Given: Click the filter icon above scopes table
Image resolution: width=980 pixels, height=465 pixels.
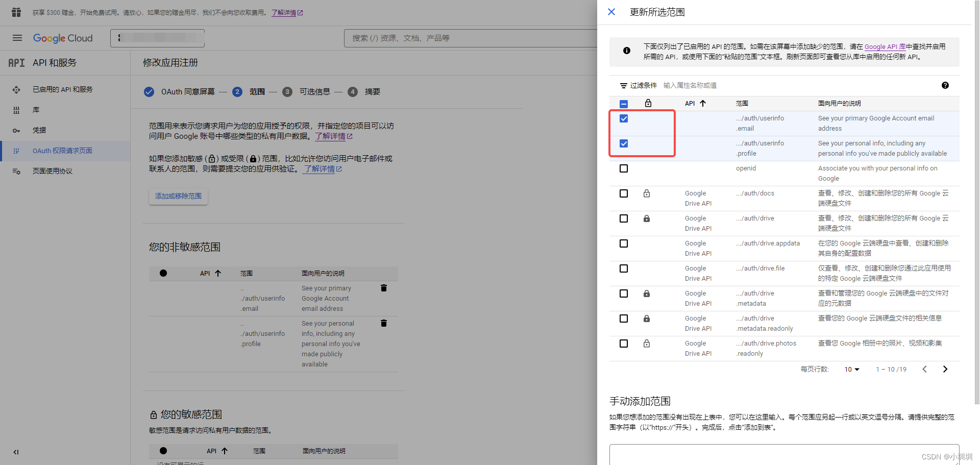Looking at the screenshot, I should coord(623,85).
